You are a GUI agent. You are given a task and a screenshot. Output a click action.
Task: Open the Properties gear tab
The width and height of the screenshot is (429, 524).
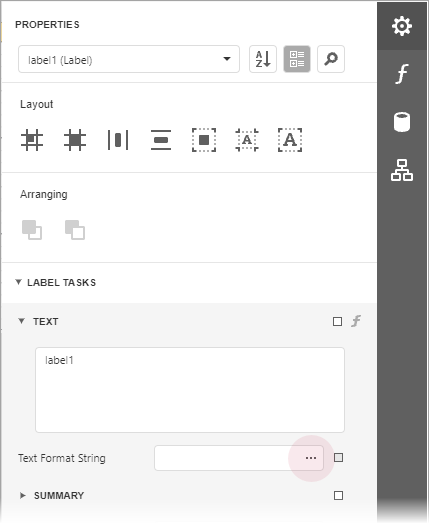402,26
